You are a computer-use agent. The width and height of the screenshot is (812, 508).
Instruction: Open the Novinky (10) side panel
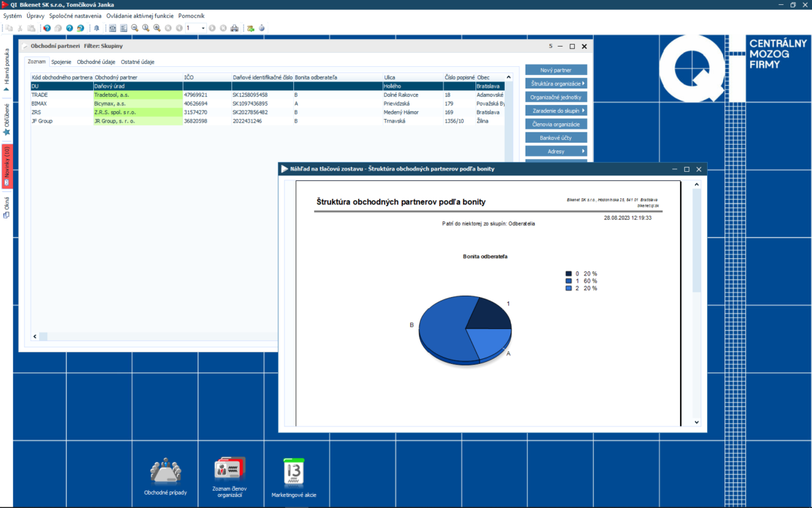[x=7, y=166]
